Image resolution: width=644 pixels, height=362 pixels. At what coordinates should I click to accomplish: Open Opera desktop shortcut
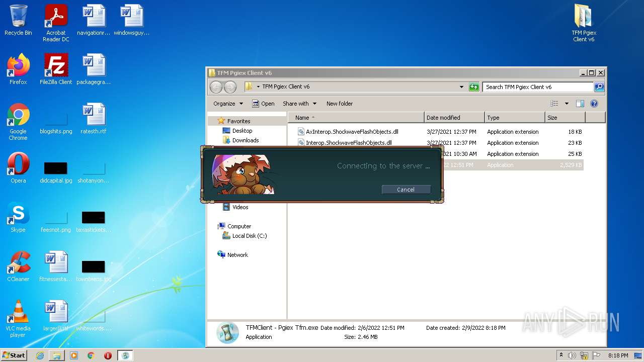coord(18,168)
